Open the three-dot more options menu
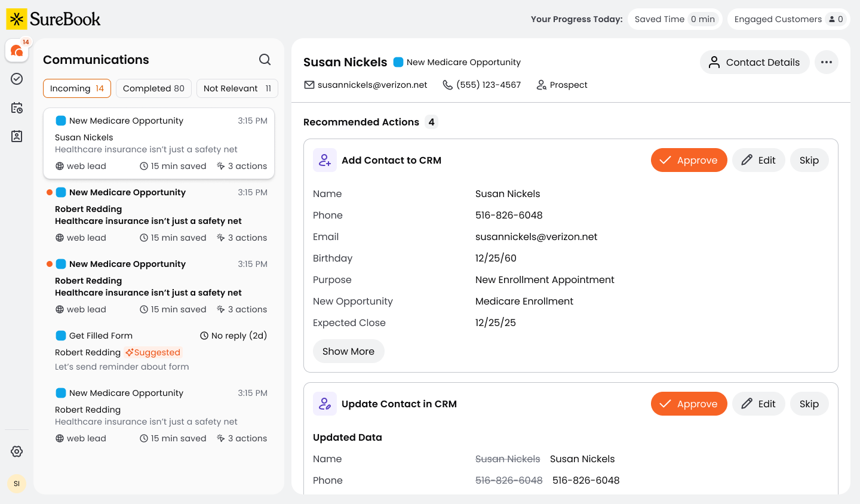This screenshot has width=860, height=504. coord(827,62)
